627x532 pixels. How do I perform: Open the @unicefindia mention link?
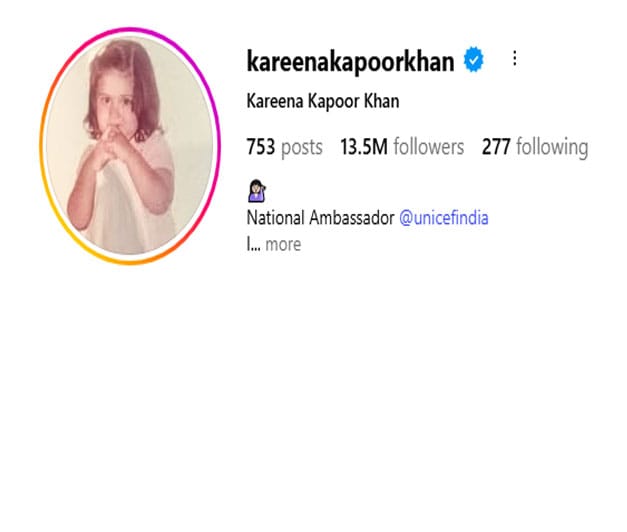click(x=444, y=218)
